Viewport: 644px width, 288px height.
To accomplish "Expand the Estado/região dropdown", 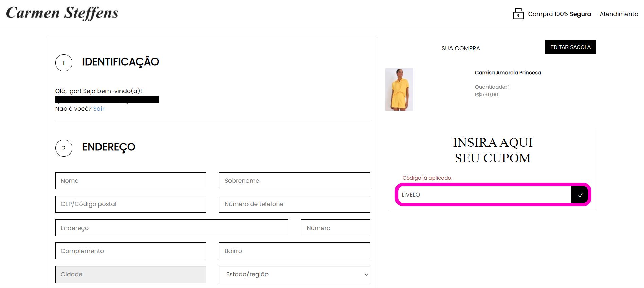I will pos(295,274).
